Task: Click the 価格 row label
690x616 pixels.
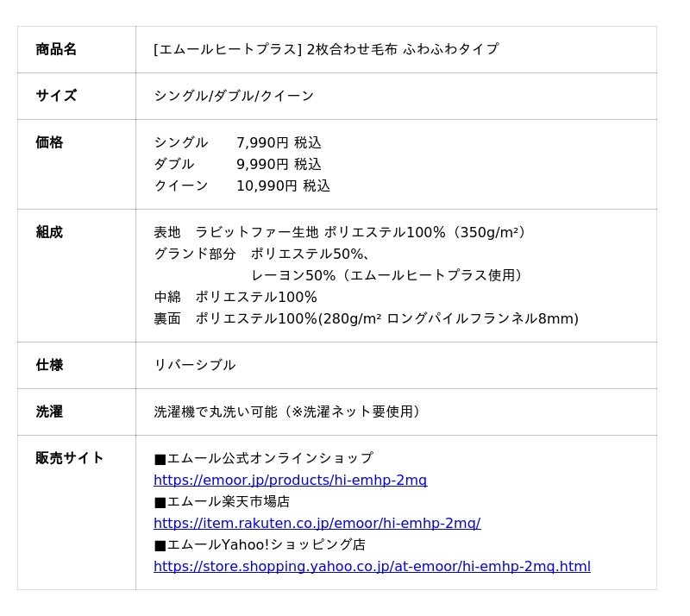Action: [49, 142]
